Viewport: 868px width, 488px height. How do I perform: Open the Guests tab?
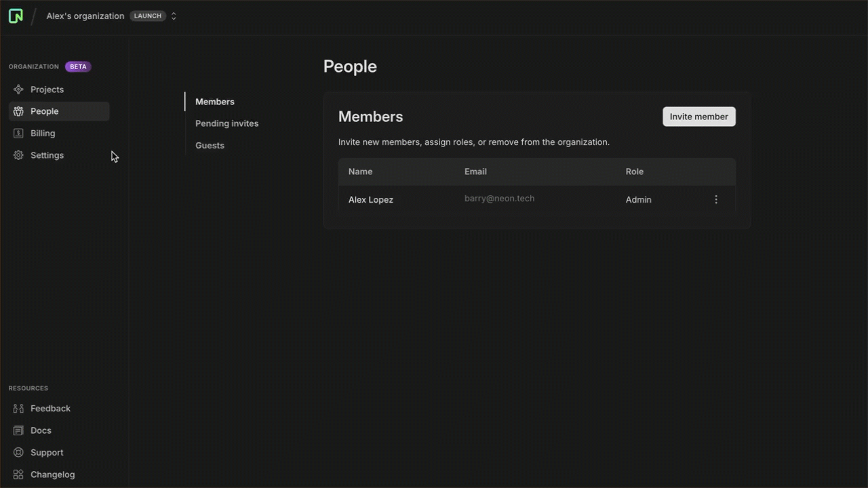(x=210, y=145)
